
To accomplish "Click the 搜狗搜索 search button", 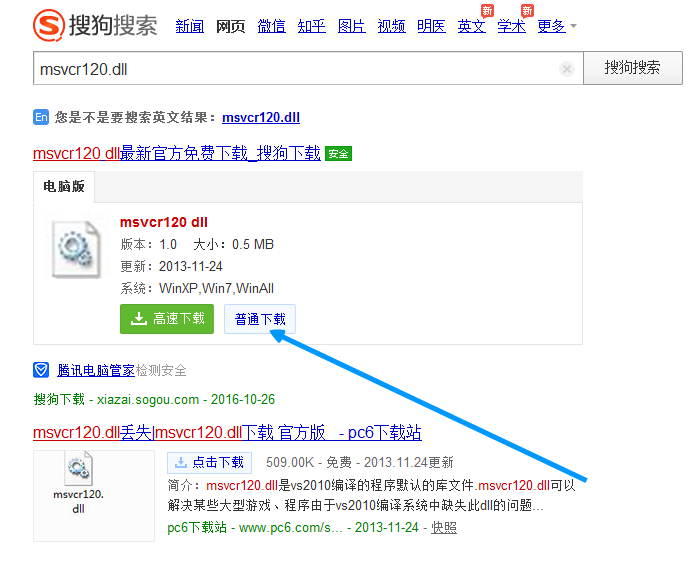I will 633,68.
